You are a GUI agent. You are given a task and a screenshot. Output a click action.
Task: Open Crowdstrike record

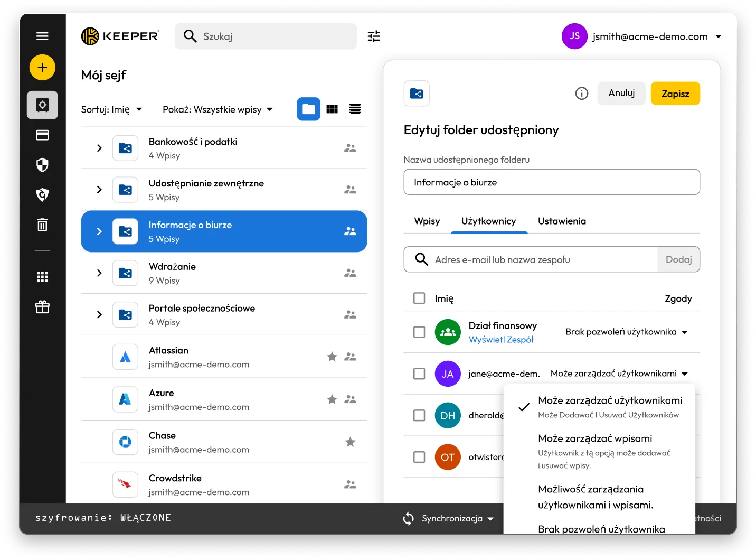224,484
